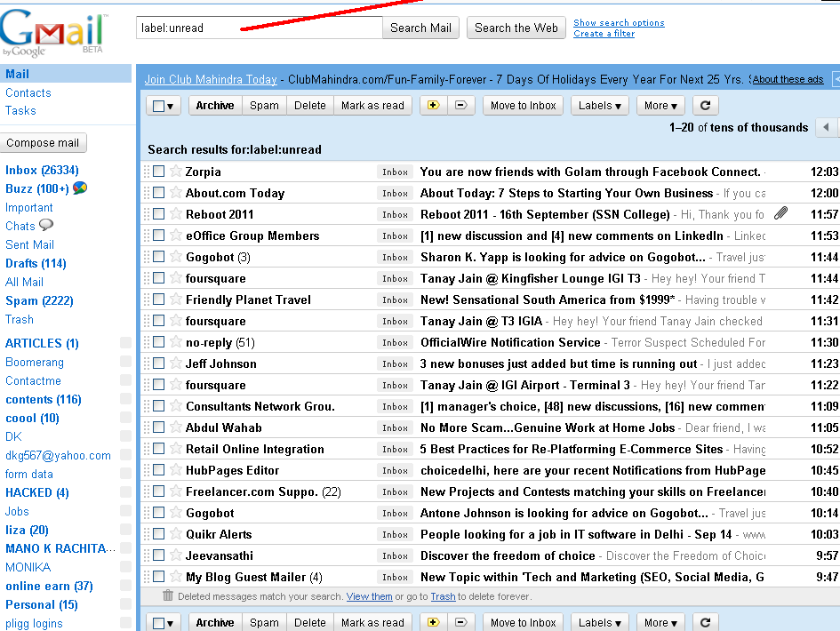
Task: Open Sent Mail folder
Action: 29,244
